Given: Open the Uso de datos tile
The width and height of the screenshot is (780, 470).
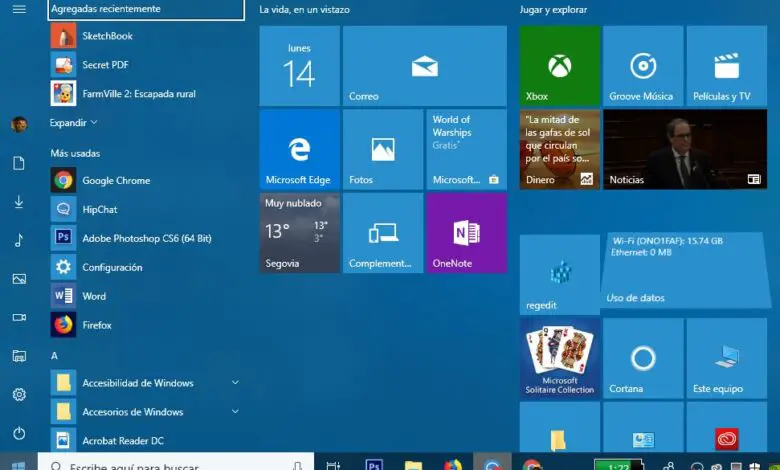Looking at the screenshot, I should 685,271.
